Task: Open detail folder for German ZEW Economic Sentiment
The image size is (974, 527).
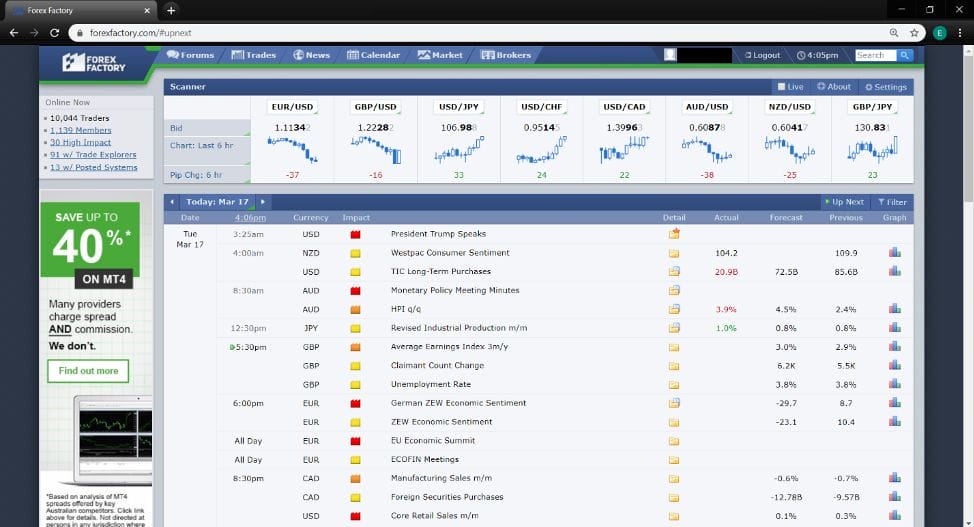Action: click(x=674, y=403)
